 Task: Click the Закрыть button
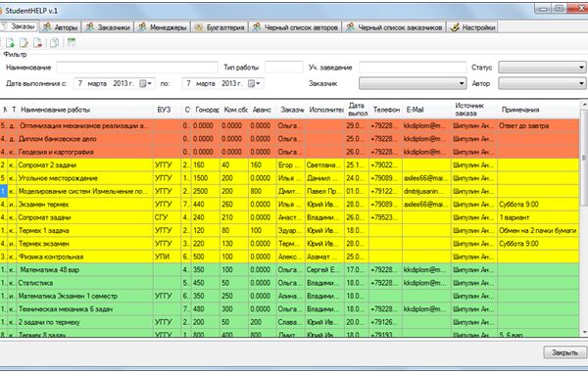(x=564, y=352)
